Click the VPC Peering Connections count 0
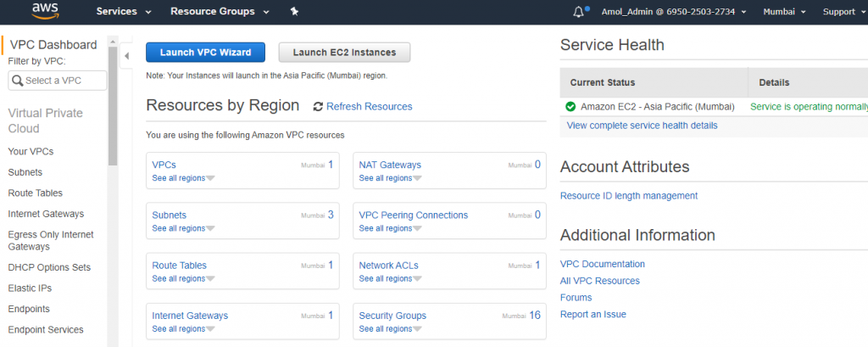Screen dimensions: 868x347 pyautogui.click(x=537, y=215)
